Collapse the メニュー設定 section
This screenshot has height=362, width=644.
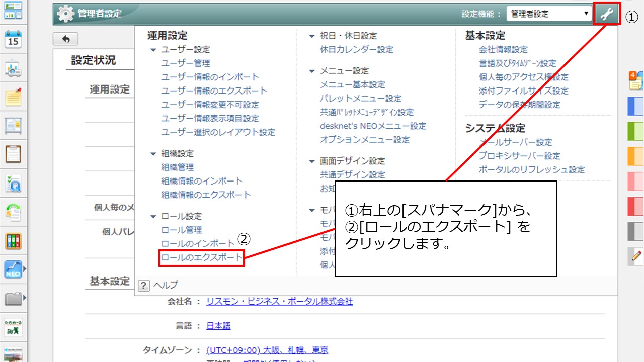[x=312, y=71]
